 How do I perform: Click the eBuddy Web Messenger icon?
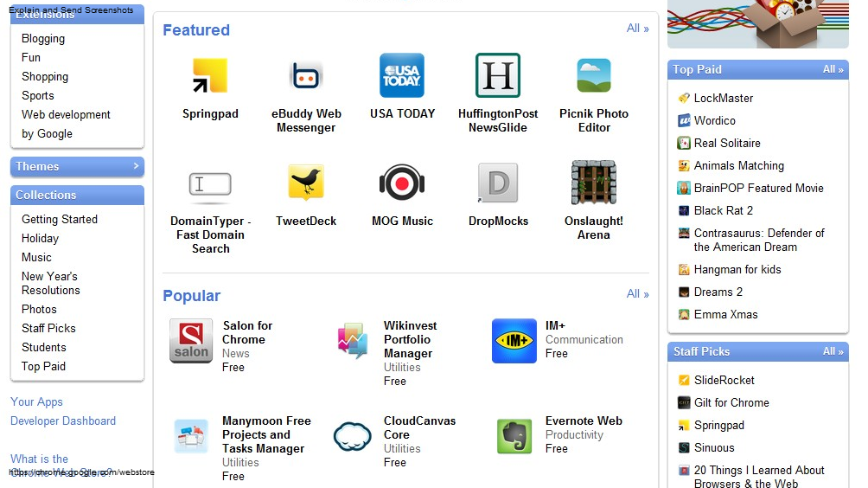tap(305, 75)
